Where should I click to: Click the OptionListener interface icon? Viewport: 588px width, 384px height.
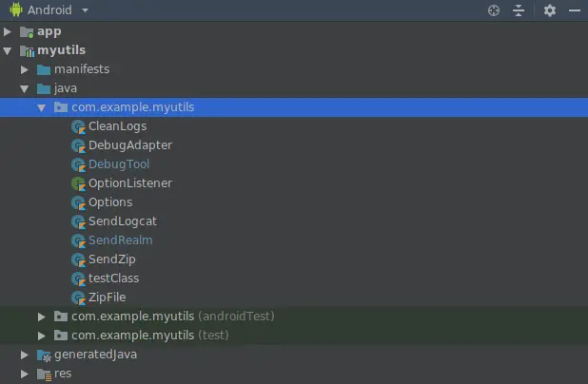pos(79,183)
